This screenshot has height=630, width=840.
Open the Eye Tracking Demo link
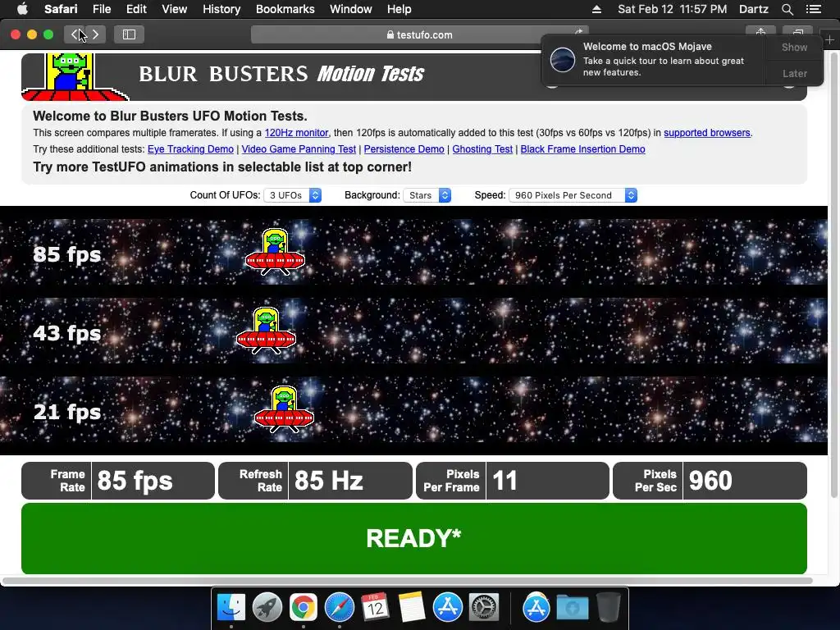click(x=190, y=149)
